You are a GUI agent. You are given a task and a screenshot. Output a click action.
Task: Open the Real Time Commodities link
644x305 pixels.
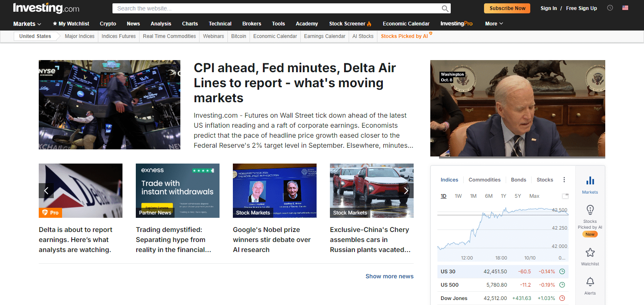point(169,36)
